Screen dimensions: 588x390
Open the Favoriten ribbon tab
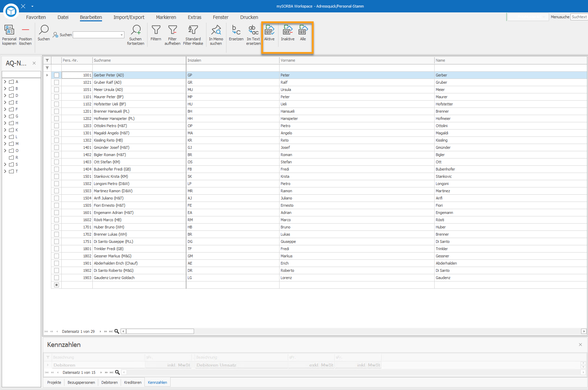pyautogui.click(x=36, y=17)
